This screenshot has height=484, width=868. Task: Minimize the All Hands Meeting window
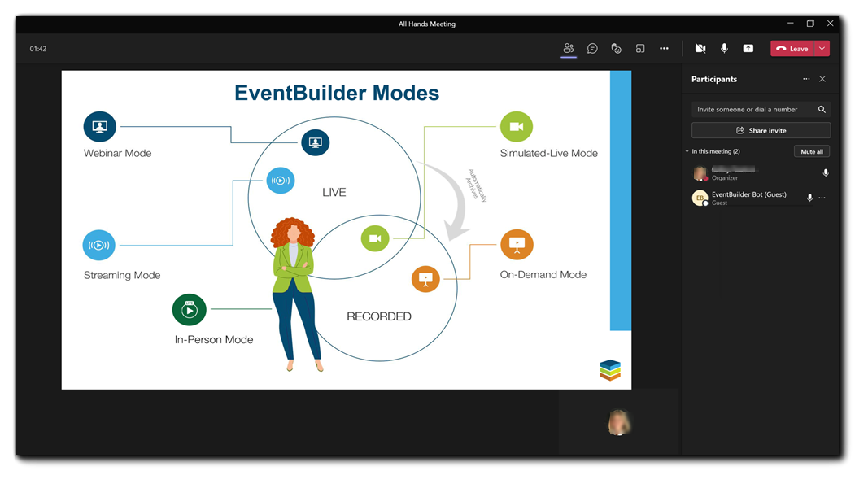click(791, 24)
